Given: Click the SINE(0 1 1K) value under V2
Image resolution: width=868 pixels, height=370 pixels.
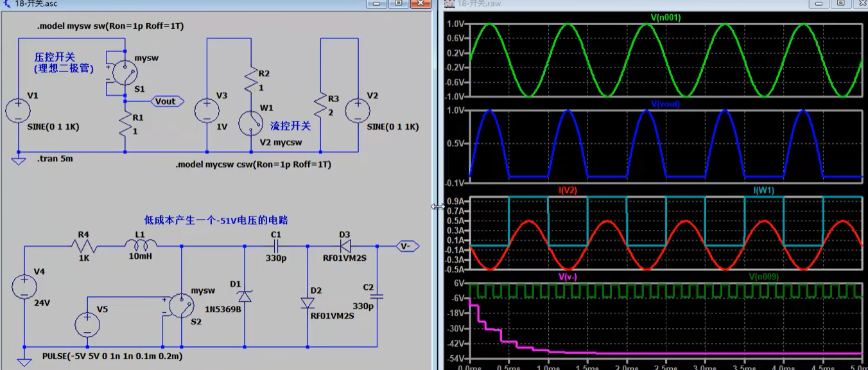Looking at the screenshot, I should click(x=392, y=127).
